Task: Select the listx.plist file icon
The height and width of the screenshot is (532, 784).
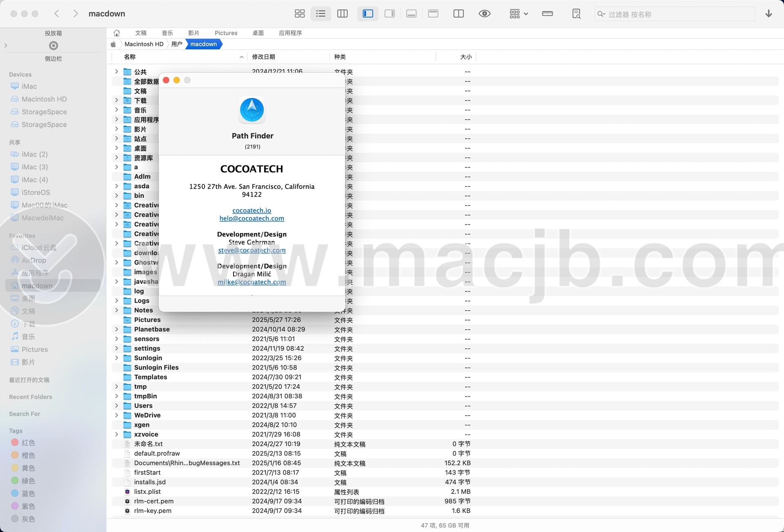Action: 127,492
